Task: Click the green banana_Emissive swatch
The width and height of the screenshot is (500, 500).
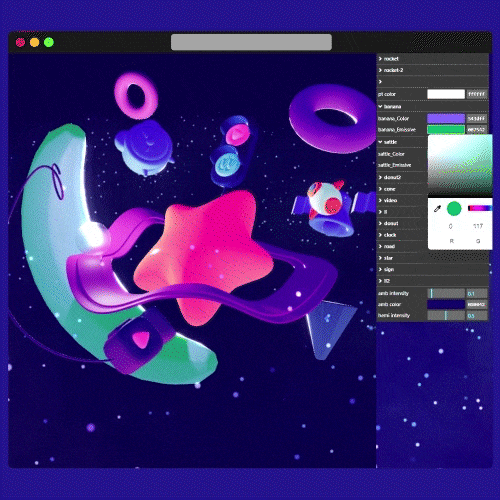Action: coord(446,129)
